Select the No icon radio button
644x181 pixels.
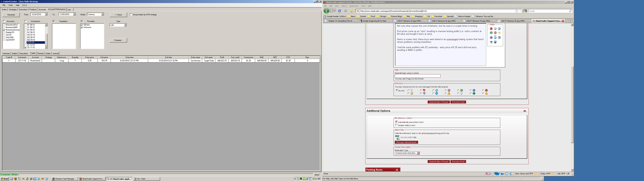(x=397, y=90)
